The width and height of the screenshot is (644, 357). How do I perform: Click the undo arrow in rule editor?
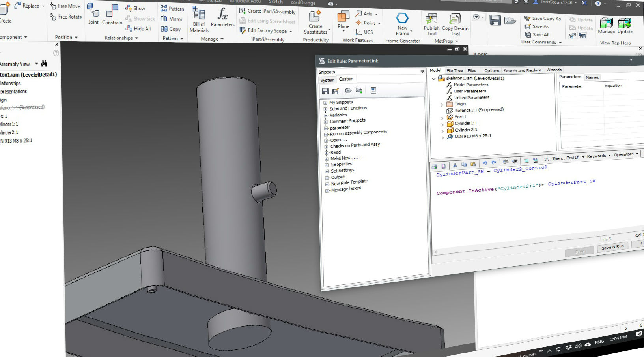point(485,163)
